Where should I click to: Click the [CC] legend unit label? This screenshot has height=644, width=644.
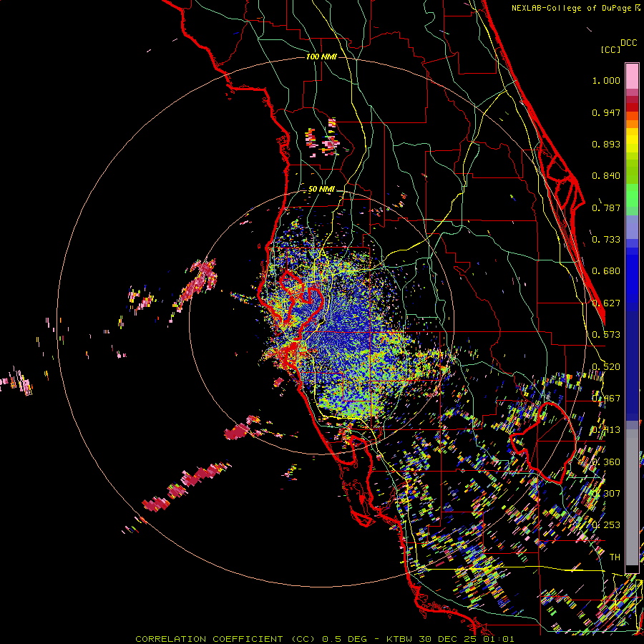[x=610, y=49]
